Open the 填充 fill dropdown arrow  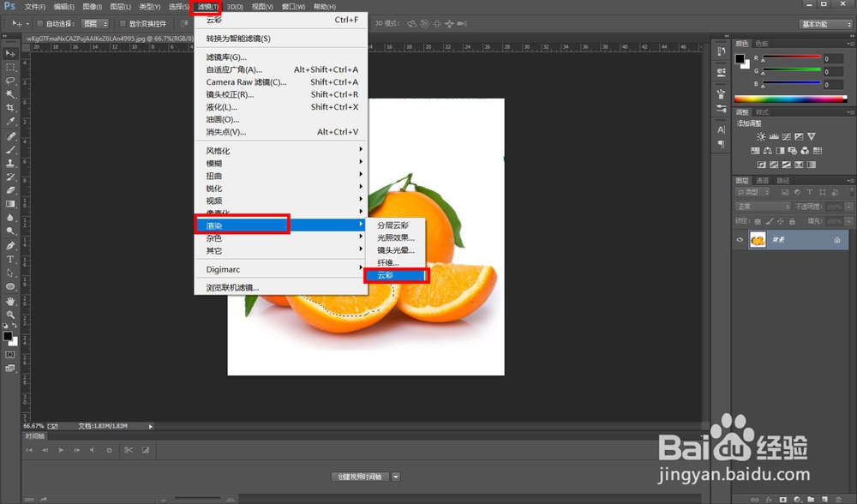tap(848, 221)
